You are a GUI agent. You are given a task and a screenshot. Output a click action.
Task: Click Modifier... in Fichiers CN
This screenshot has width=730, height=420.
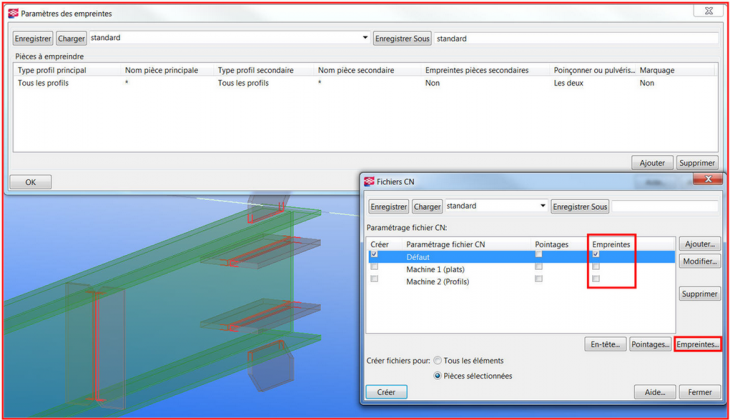[x=700, y=261]
